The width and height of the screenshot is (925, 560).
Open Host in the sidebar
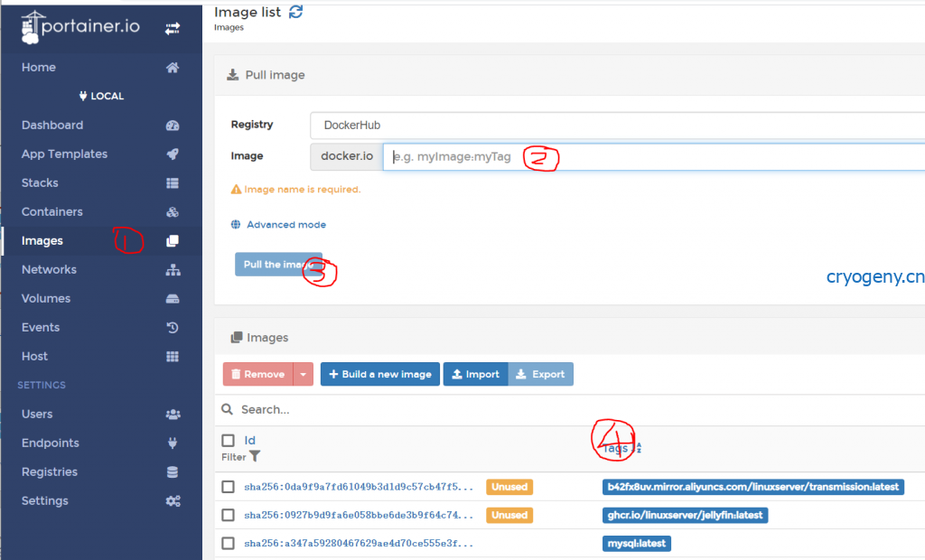point(35,357)
